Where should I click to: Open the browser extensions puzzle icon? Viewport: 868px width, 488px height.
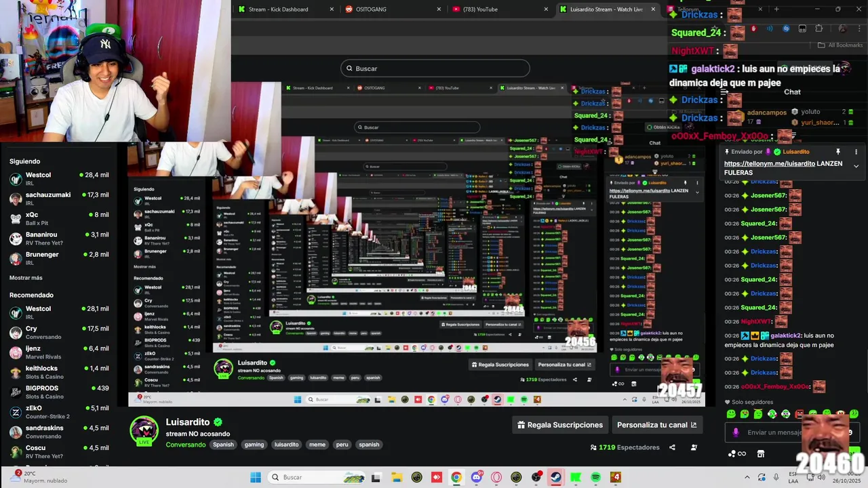pos(818,28)
